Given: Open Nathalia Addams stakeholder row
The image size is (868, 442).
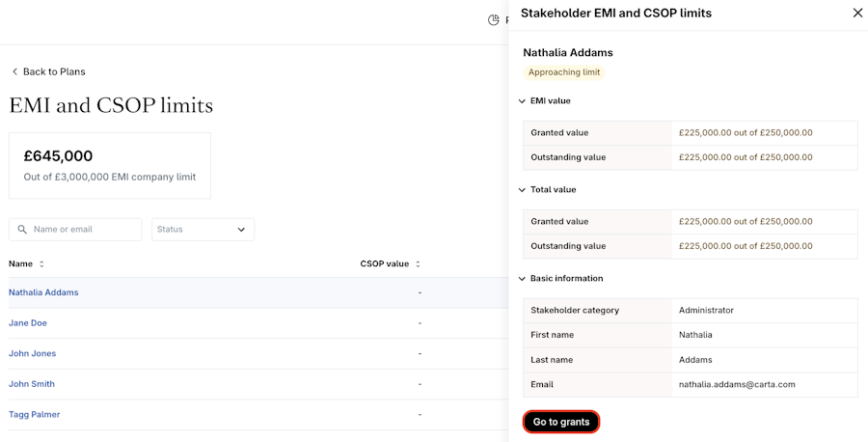Looking at the screenshot, I should (43, 292).
